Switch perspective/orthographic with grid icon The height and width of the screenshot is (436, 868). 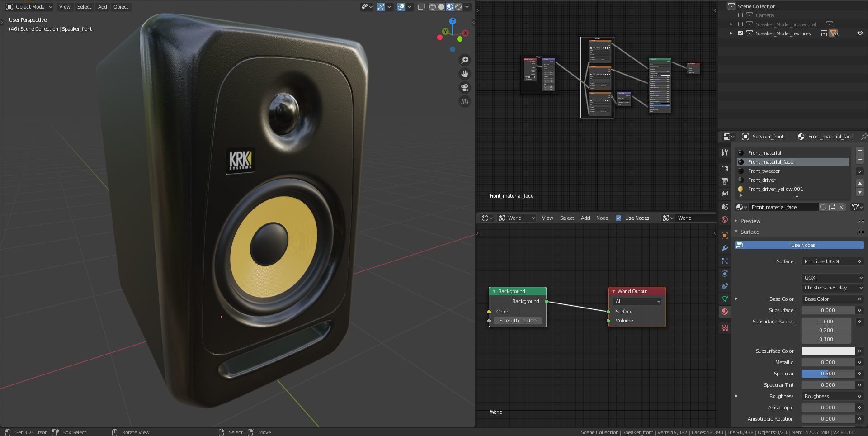[x=465, y=102]
